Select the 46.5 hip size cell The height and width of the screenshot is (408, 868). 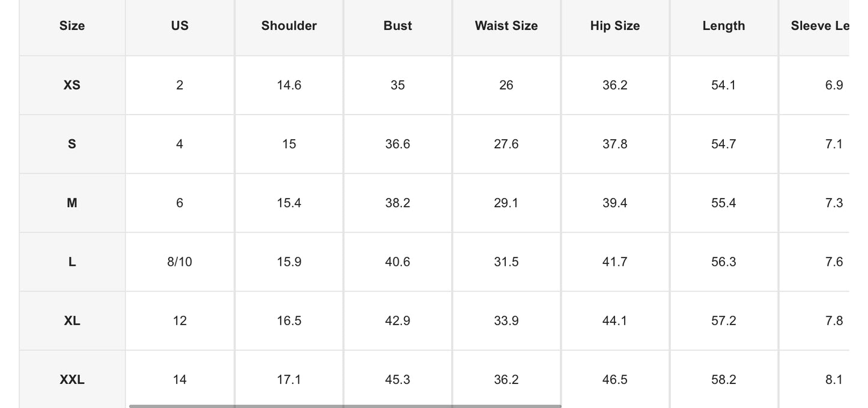[x=615, y=380]
